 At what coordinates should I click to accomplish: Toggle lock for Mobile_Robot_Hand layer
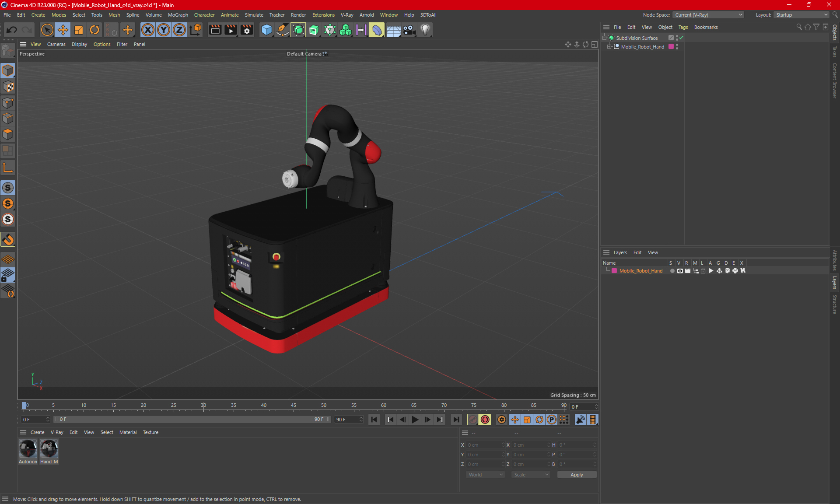click(703, 271)
